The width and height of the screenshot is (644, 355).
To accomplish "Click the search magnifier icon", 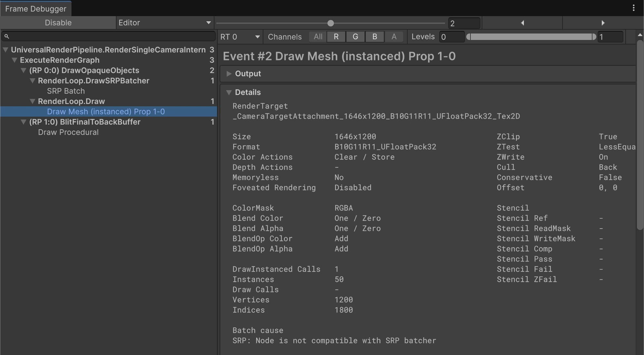I will (7, 36).
